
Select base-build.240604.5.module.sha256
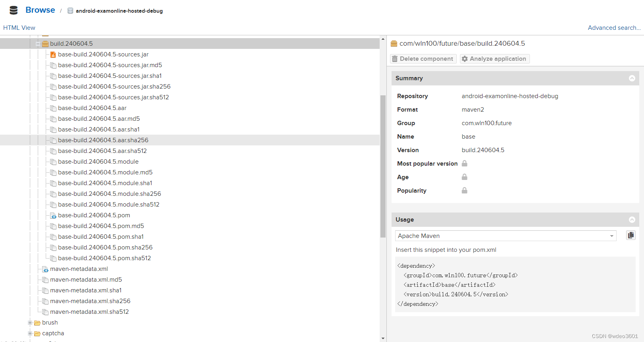[109, 194]
